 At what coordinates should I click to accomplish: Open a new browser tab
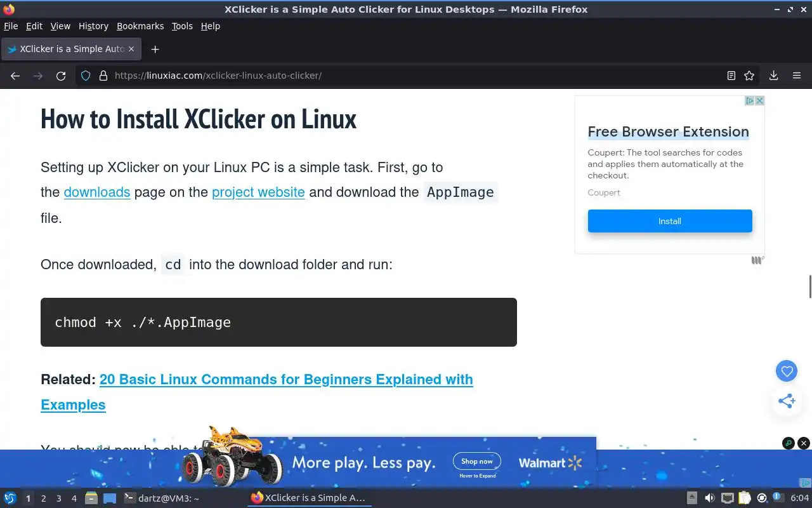155,49
